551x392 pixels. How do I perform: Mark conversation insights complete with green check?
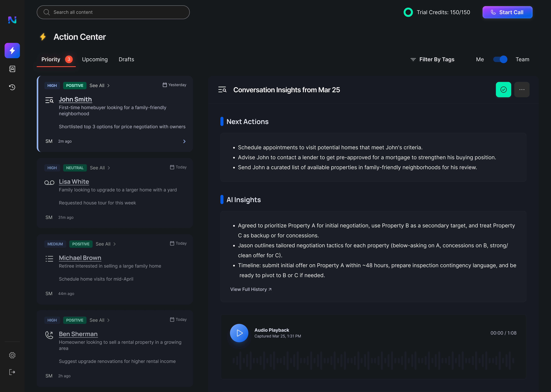503,90
